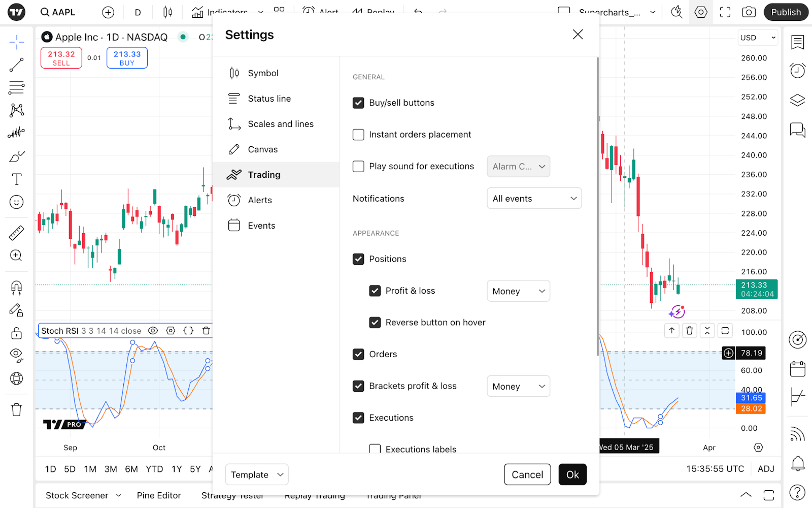
Task: Take a chart snapshot with camera icon
Action: coord(749,12)
